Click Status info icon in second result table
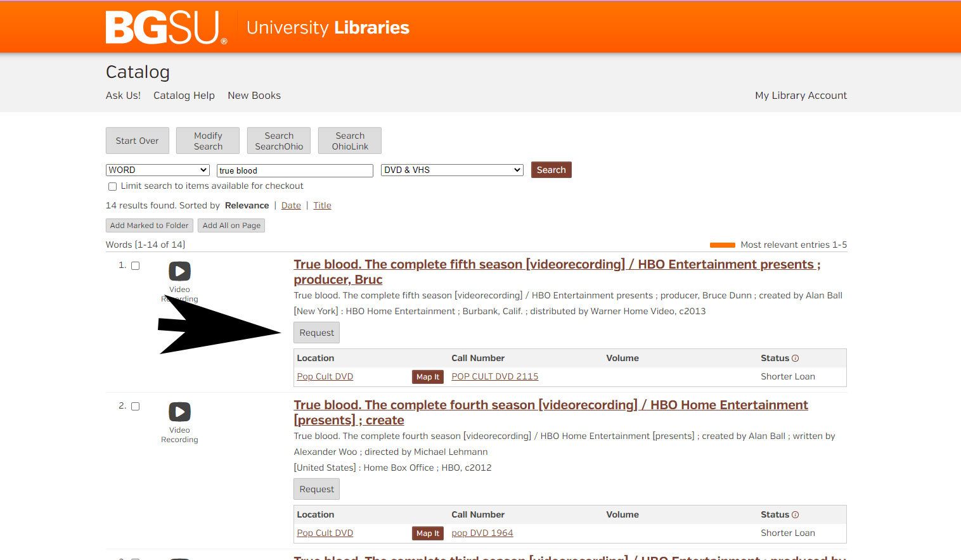Screen dimensions: 961x560 point(796,515)
